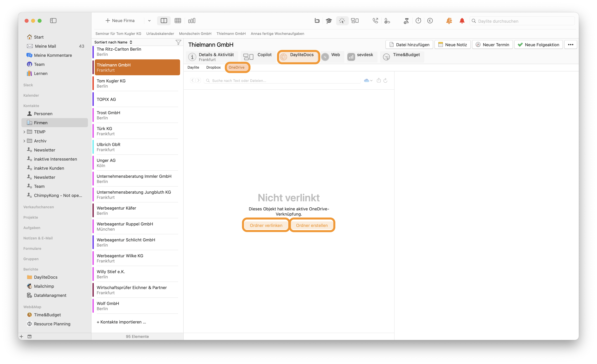Click the plus add button at sidebar bottom
The width and height of the screenshot is (597, 364).
21,336
